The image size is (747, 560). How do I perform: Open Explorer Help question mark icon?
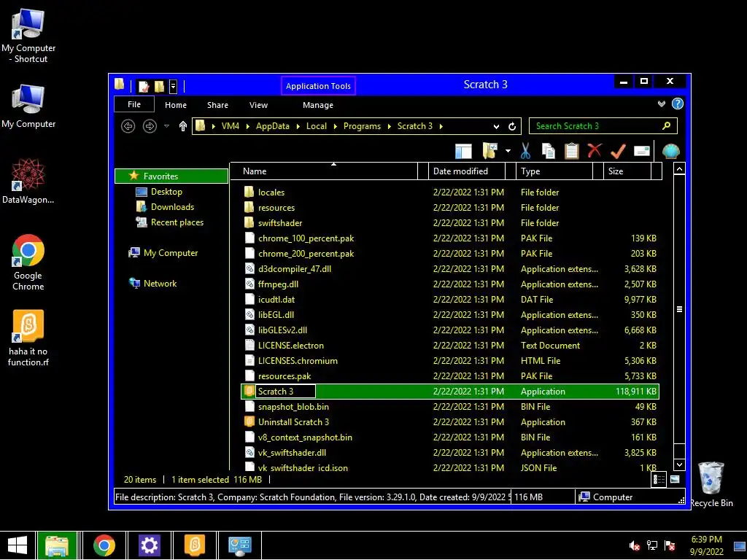click(x=678, y=104)
